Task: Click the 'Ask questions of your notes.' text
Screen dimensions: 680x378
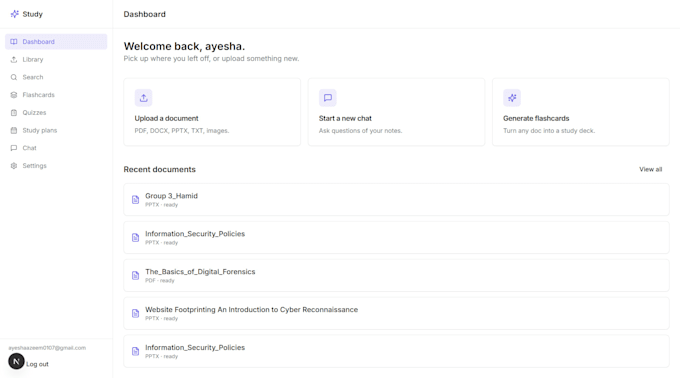Action: tap(360, 130)
